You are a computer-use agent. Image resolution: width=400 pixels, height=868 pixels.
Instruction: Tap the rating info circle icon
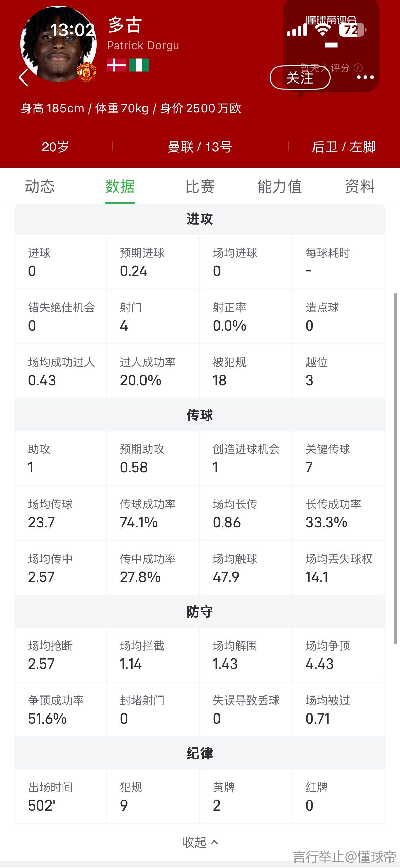[x=358, y=68]
